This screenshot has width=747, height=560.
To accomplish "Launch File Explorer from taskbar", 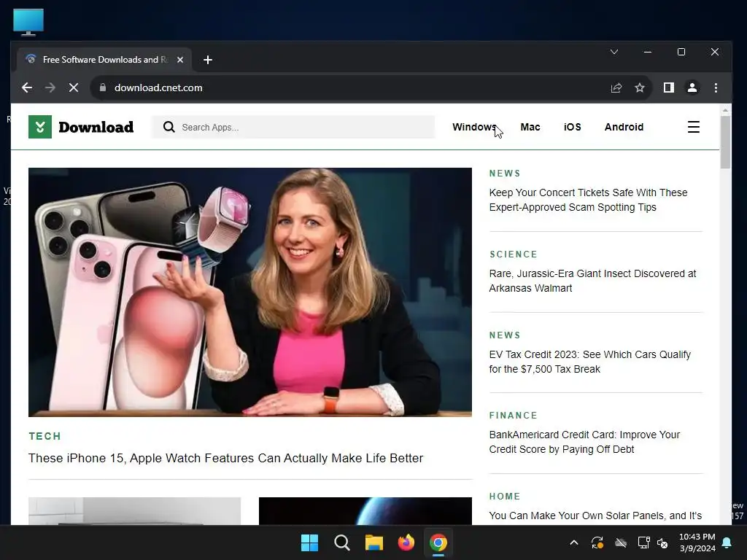I will (374, 542).
